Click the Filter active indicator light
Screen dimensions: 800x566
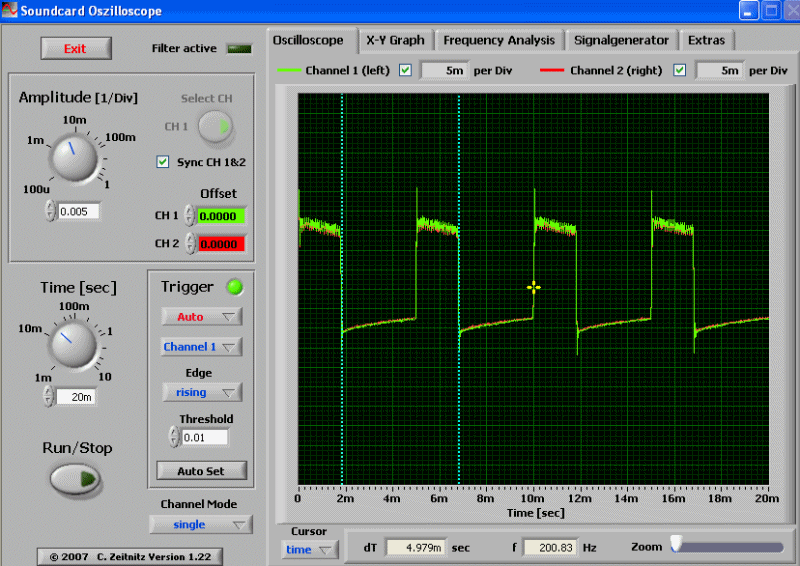click(239, 49)
